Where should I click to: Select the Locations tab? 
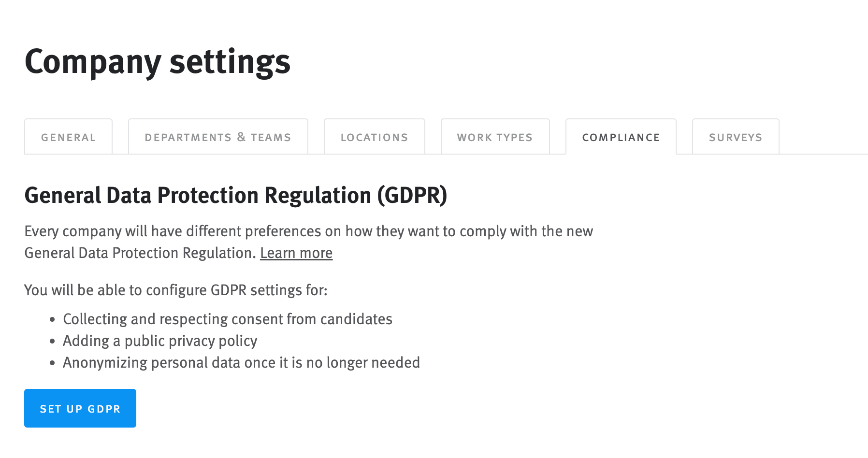click(375, 137)
